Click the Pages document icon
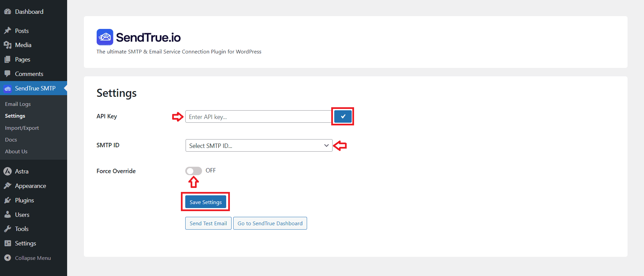This screenshot has width=644, height=276. point(7,60)
